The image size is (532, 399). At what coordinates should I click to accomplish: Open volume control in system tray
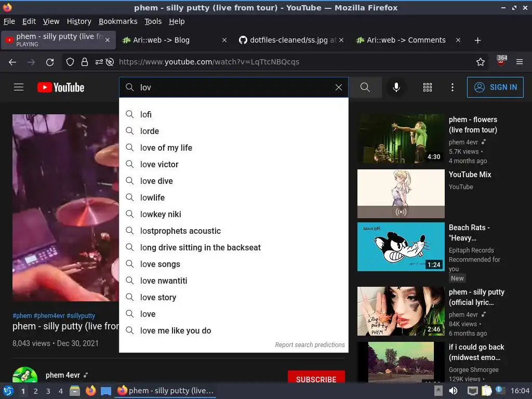pos(453,391)
